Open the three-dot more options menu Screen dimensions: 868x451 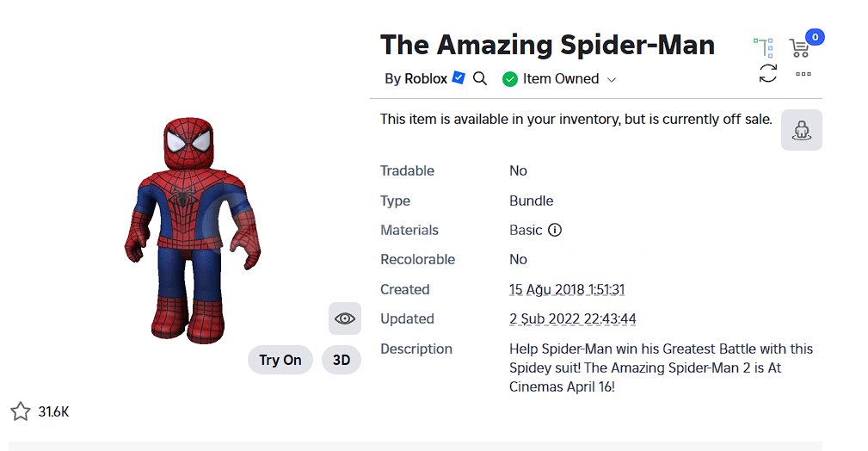[x=803, y=74]
